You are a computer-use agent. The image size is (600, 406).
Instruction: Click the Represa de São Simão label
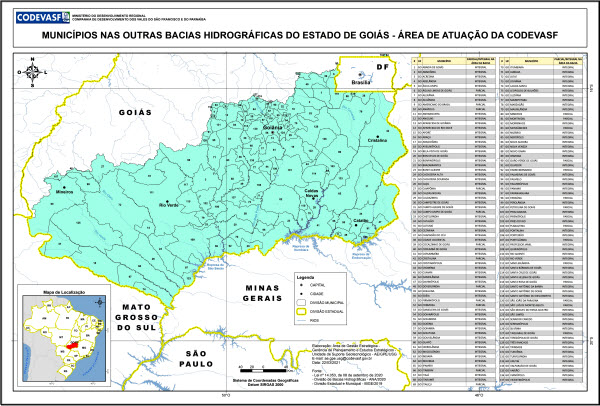tap(215, 266)
